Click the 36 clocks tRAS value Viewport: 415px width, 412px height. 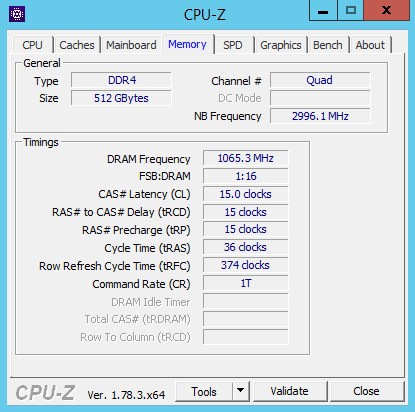pyautogui.click(x=246, y=247)
